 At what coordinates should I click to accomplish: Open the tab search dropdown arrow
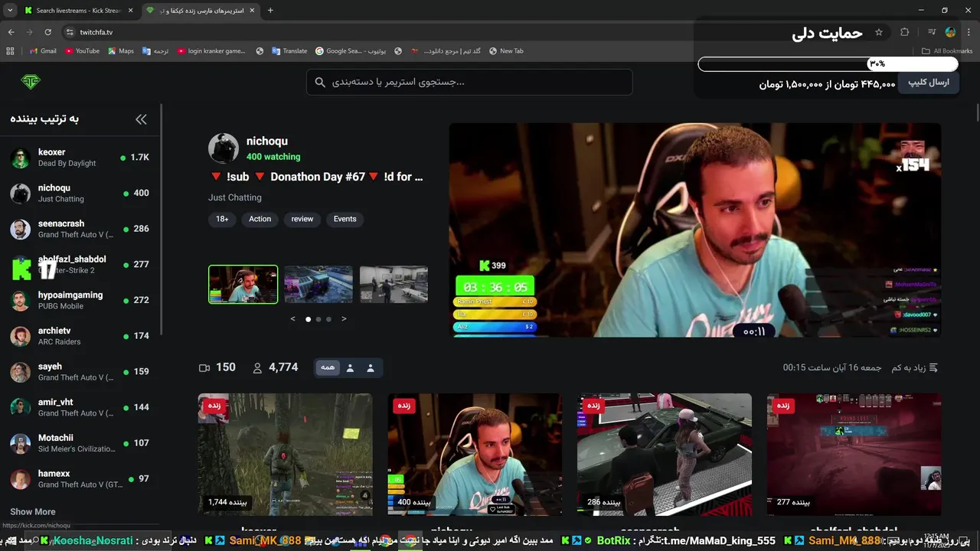click(x=10, y=11)
